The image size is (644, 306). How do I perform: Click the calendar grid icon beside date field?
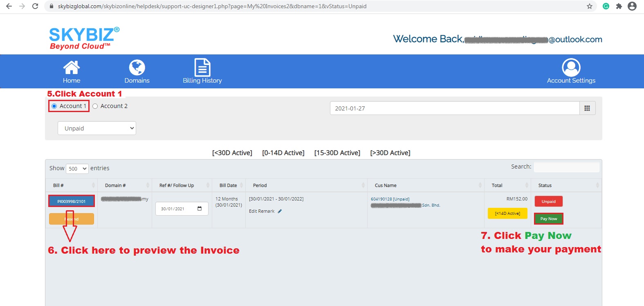tap(587, 108)
